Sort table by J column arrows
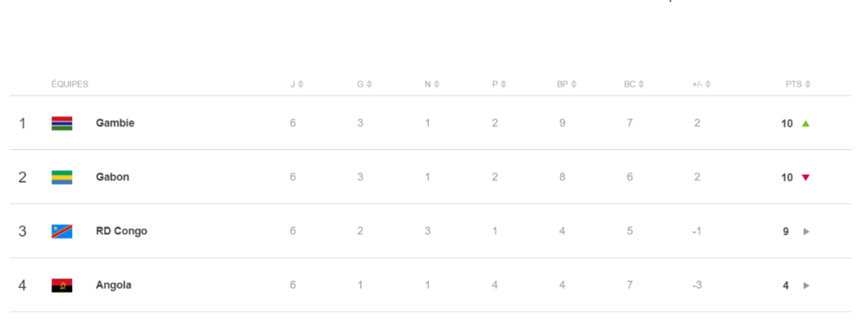 (x=300, y=85)
